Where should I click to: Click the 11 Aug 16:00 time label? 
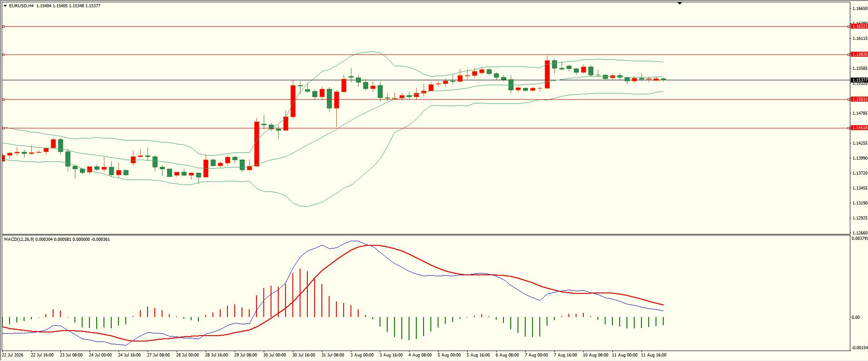[654, 355]
